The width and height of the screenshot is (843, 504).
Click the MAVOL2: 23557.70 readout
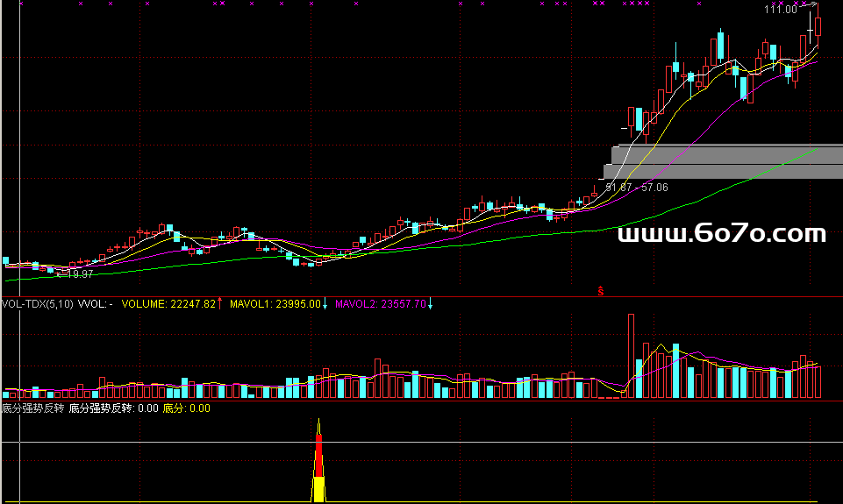click(x=381, y=304)
